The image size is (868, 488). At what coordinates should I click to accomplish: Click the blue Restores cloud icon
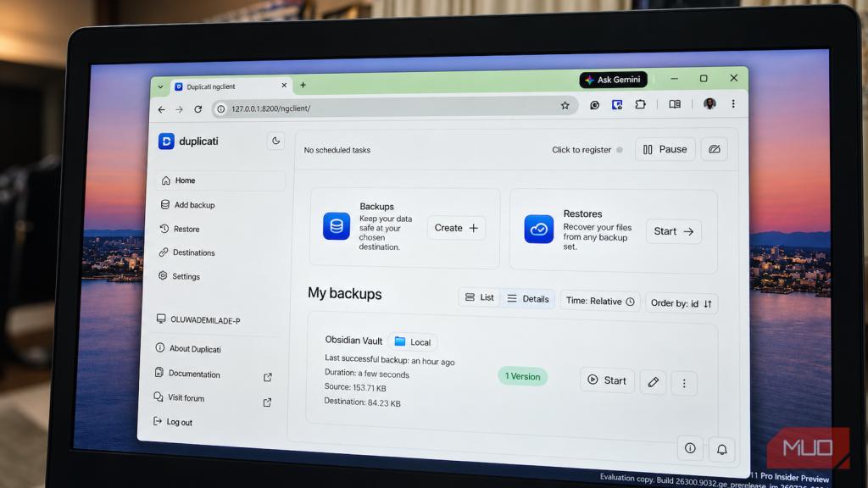click(538, 229)
